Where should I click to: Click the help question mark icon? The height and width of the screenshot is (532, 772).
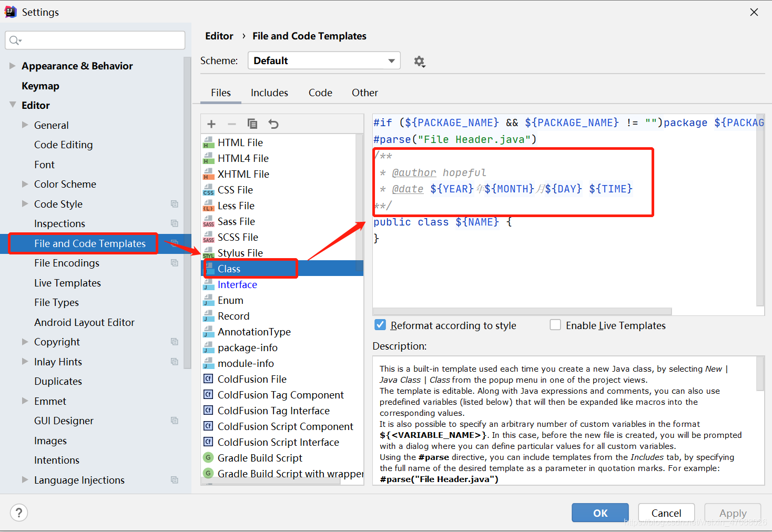(19, 513)
